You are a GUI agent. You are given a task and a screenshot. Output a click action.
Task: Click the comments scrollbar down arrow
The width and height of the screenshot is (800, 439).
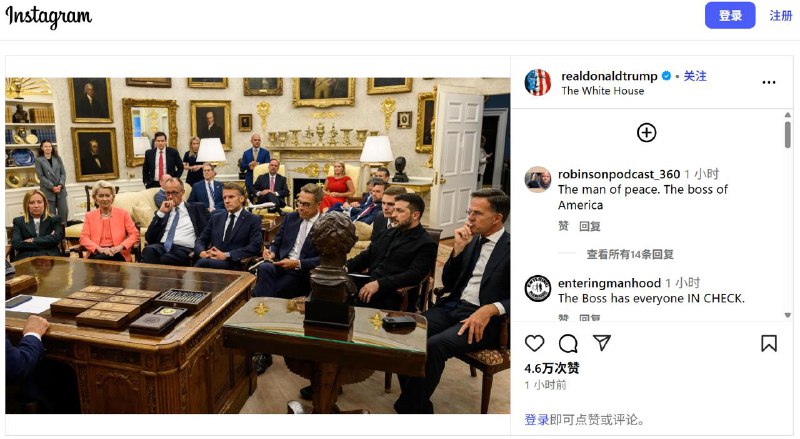[x=788, y=315]
